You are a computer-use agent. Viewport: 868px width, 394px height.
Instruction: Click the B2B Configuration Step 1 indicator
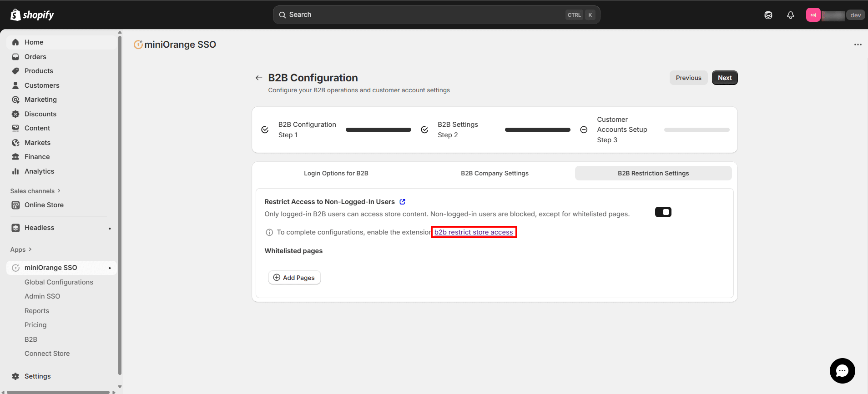(x=307, y=130)
